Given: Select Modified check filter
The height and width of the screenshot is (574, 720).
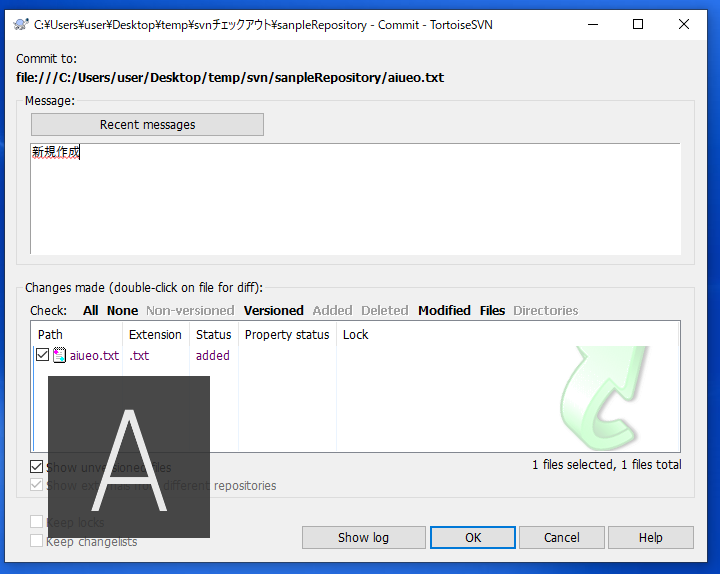Looking at the screenshot, I should click(x=444, y=311).
